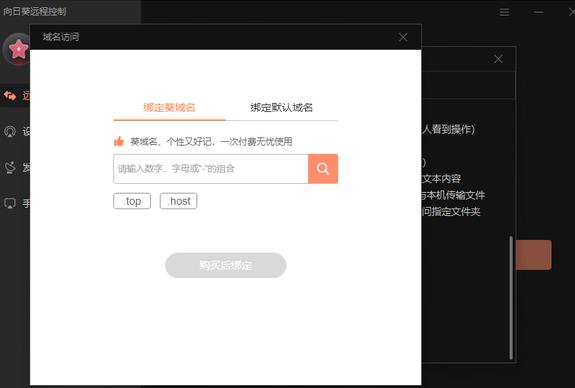This screenshot has width=575, height=388.
Task: Open the remote control arrows sidebar icon
Action: click(10, 96)
